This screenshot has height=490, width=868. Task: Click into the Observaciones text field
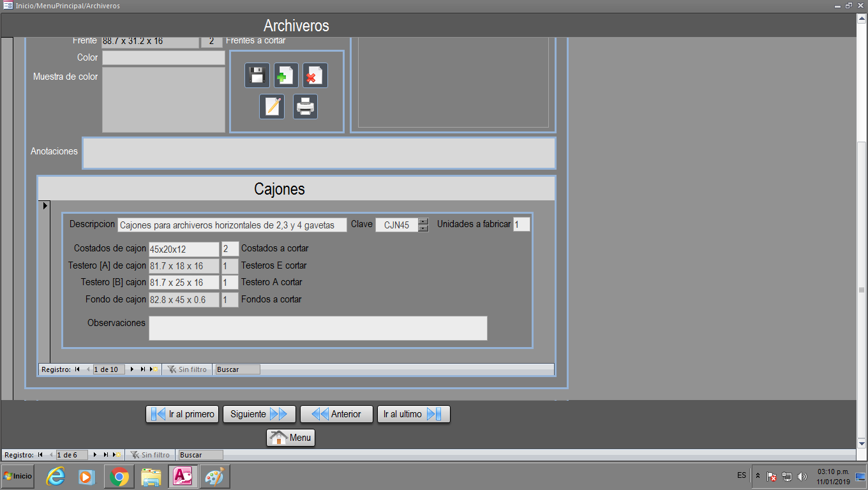pos(318,328)
